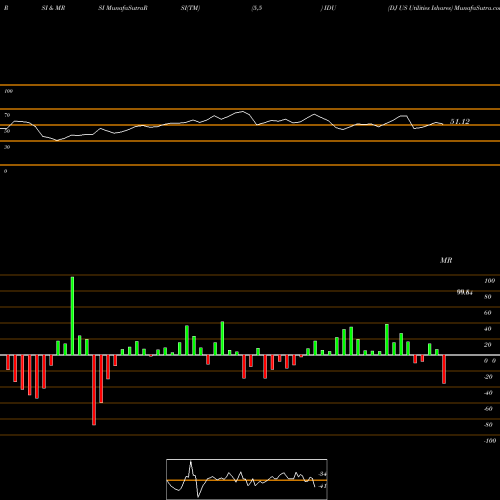Click the IDU ticker symbol in header
Viewport: 500px width, 500px height.
click(x=329, y=8)
